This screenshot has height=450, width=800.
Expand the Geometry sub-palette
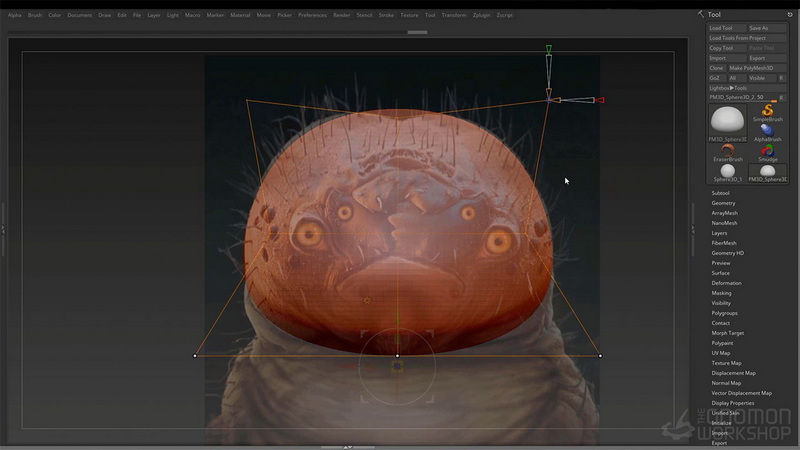tap(723, 203)
